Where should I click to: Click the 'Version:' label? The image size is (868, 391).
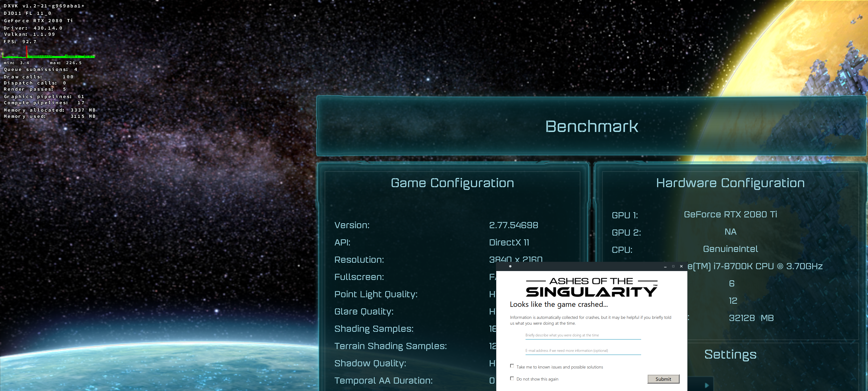click(352, 225)
